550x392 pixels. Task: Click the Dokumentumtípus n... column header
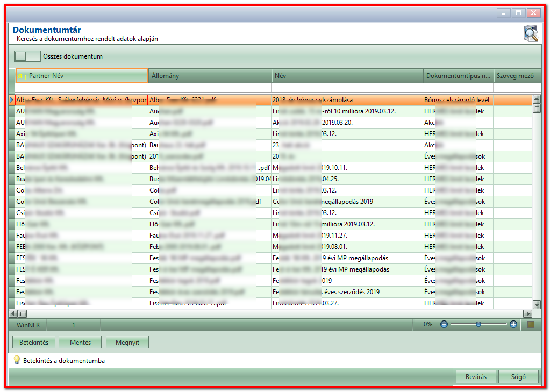point(458,76)
